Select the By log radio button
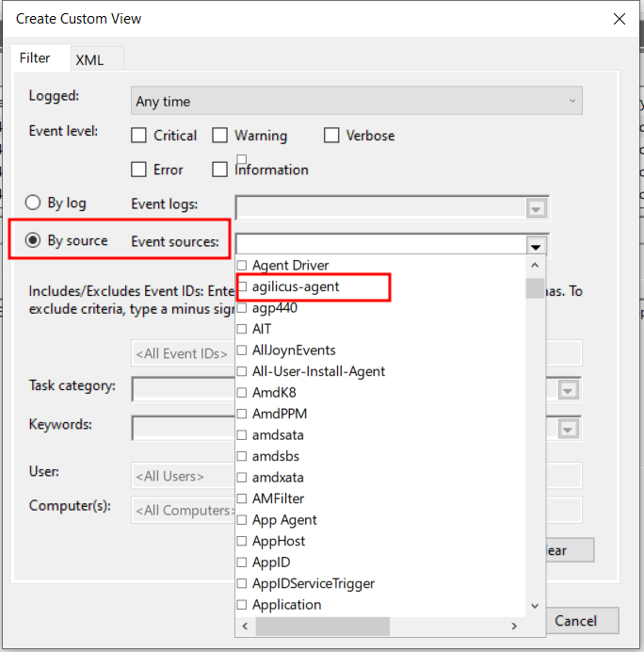The width and height of the screenshot is (644, 652). click(33, 203)
